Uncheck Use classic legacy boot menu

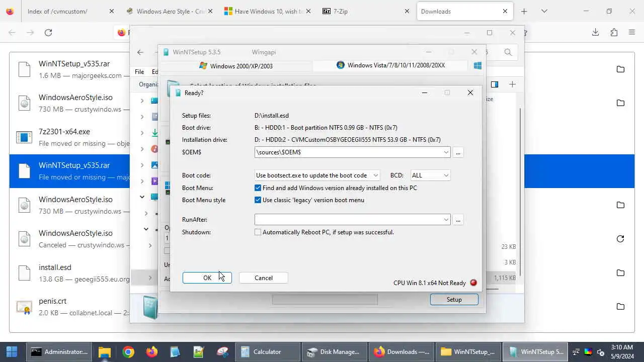tap(258, 200)
